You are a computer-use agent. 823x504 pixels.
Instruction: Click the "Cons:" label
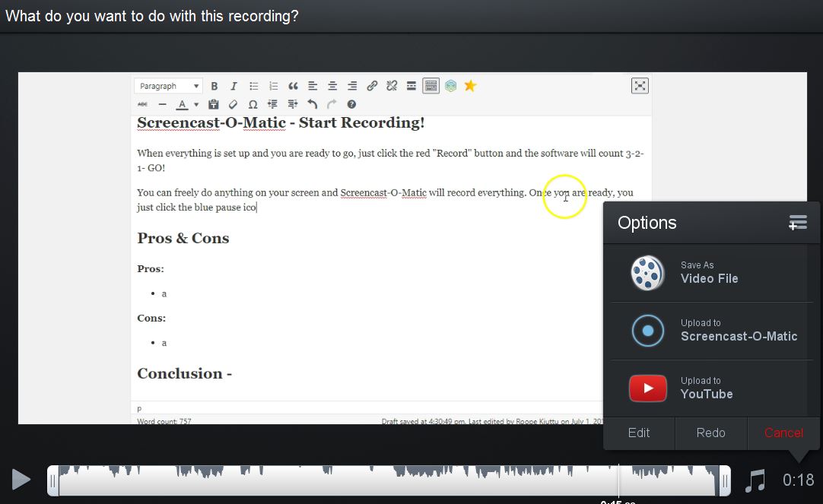click(151, 318)
